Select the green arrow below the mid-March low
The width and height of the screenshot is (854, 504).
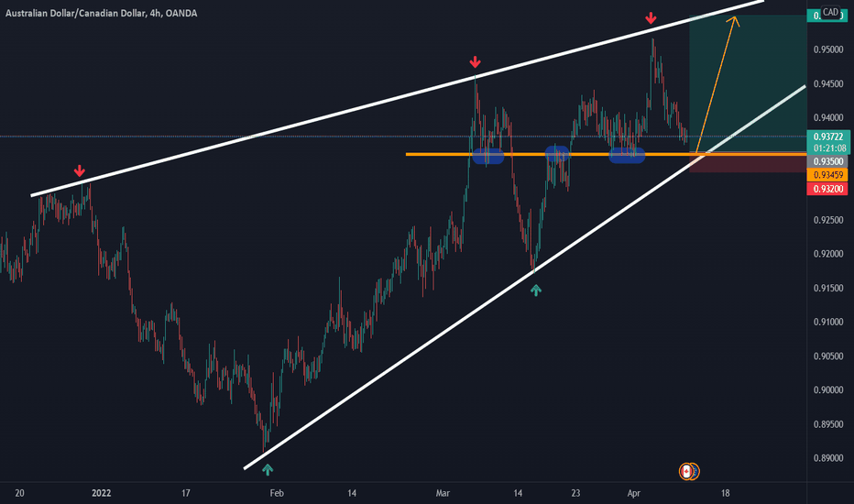pos(536,290)
